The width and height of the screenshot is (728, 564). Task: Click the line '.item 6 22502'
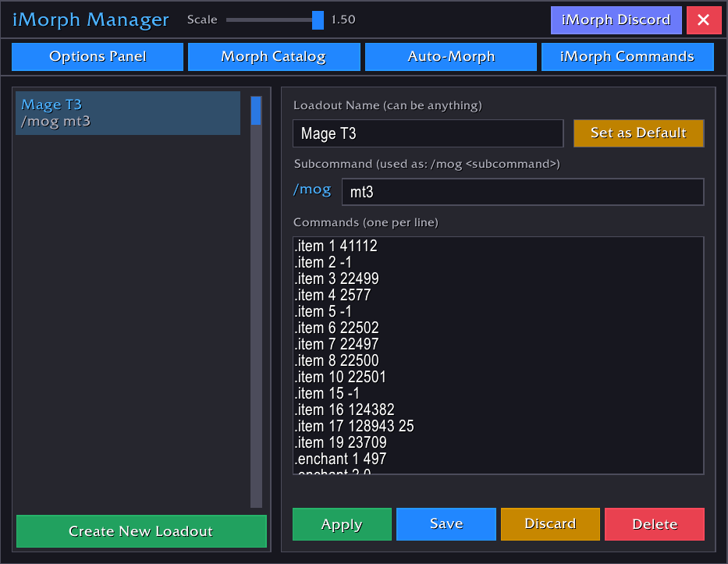click(x=336, y=328)
